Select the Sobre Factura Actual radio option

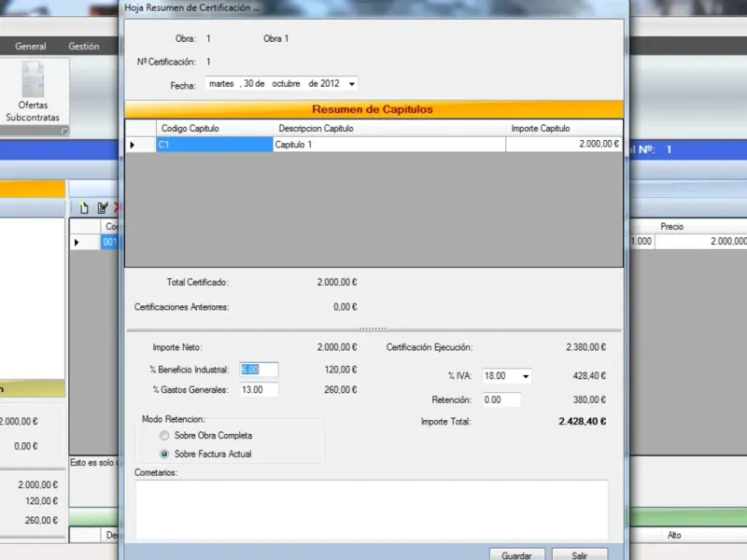click(164, 454)
